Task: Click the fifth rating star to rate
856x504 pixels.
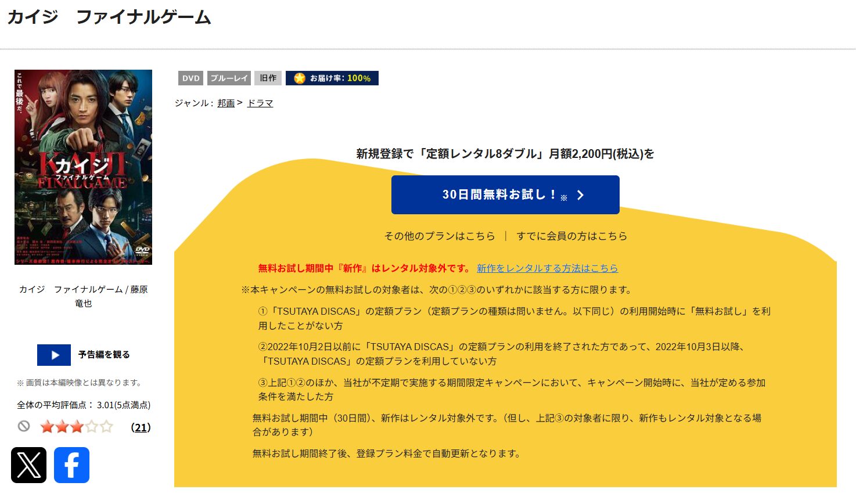Action: pyautogui.click(x=108, y=427)
